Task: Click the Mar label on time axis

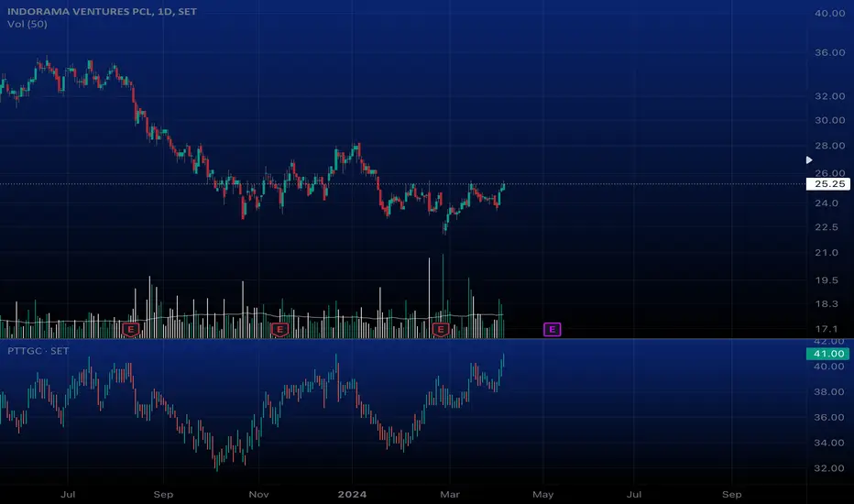Action: pyautogui.click(x=450, y=495)
